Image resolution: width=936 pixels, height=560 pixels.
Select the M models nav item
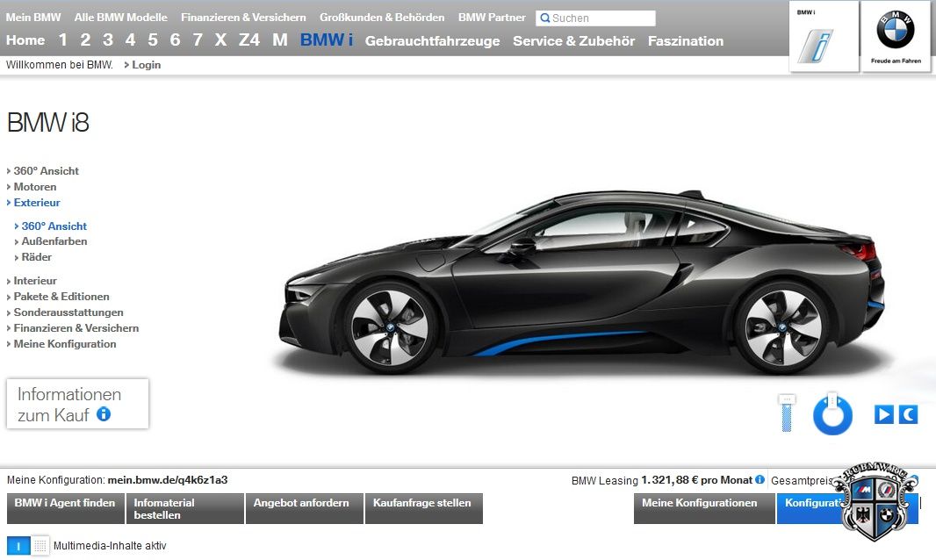pyautogui.click(x=280, y=40)
